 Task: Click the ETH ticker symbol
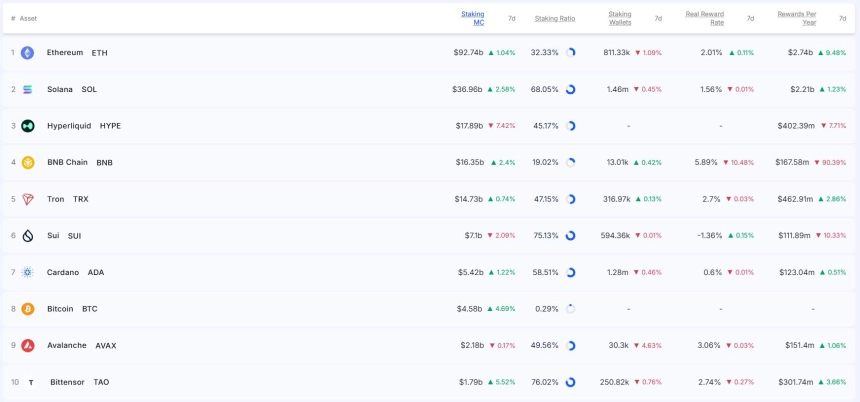pyautogui.click(x=99, y=53)
